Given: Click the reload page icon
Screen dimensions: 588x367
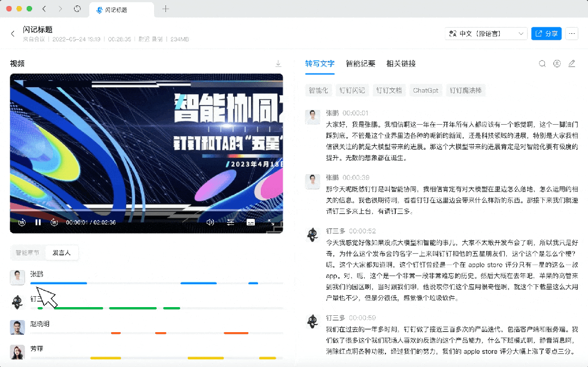Looking at the screenshot, I should 77,9.
